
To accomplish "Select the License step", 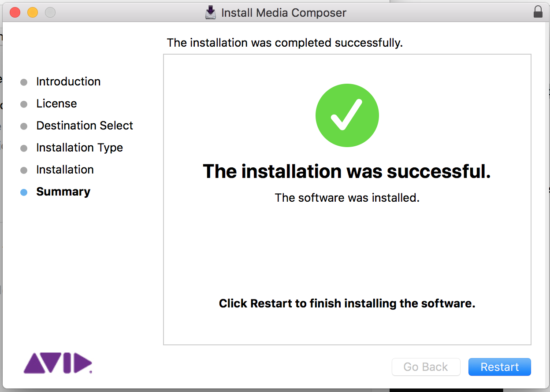I will (x=56, y=104).
